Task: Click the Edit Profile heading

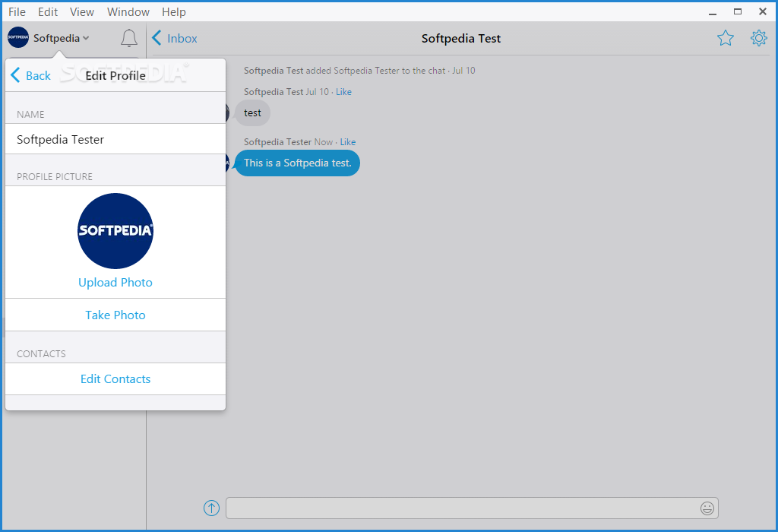Action: [115, 75]
